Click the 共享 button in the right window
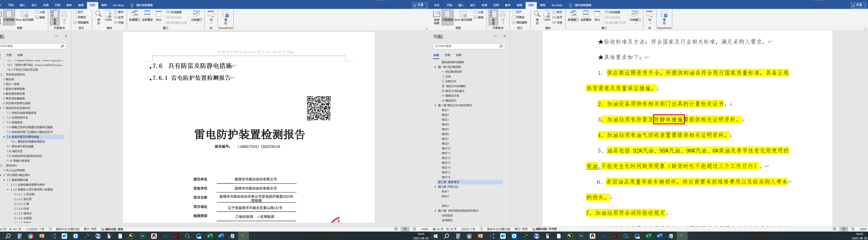 tap(858, 5)
